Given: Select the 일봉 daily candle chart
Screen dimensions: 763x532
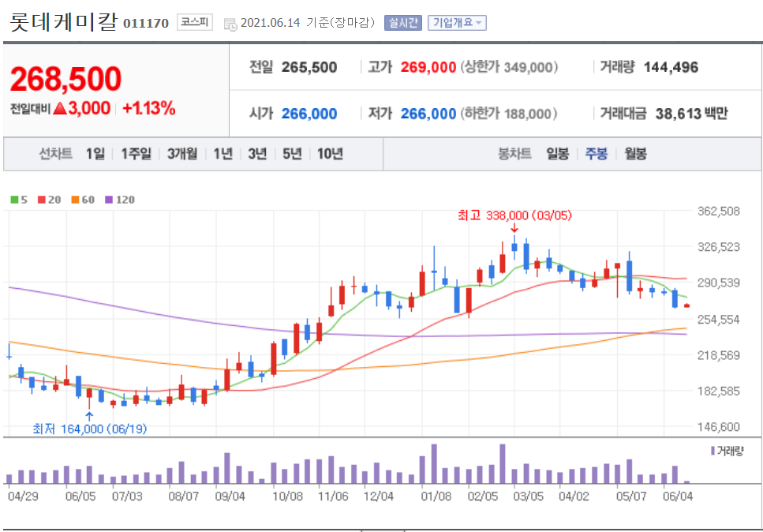Looking at the screenshot, I should point(557,154).
